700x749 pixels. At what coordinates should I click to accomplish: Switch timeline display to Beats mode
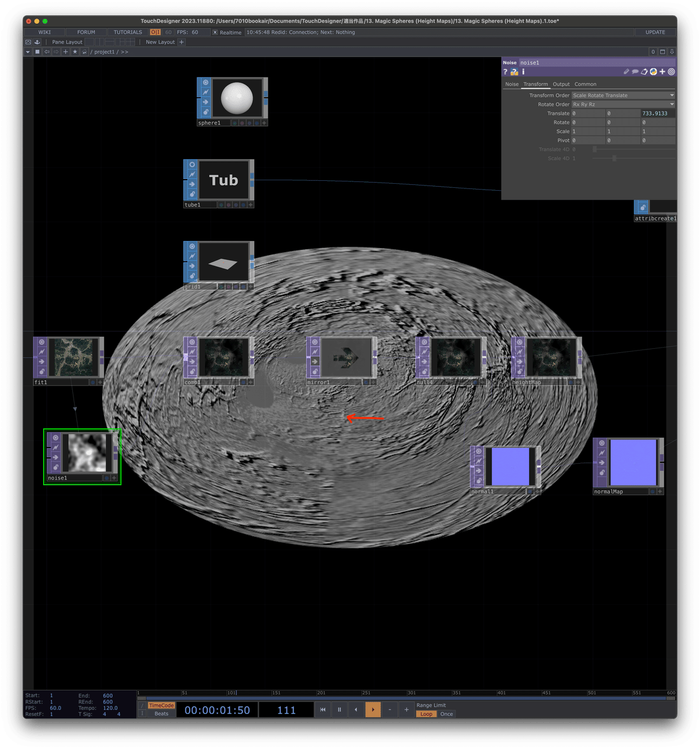160,713
